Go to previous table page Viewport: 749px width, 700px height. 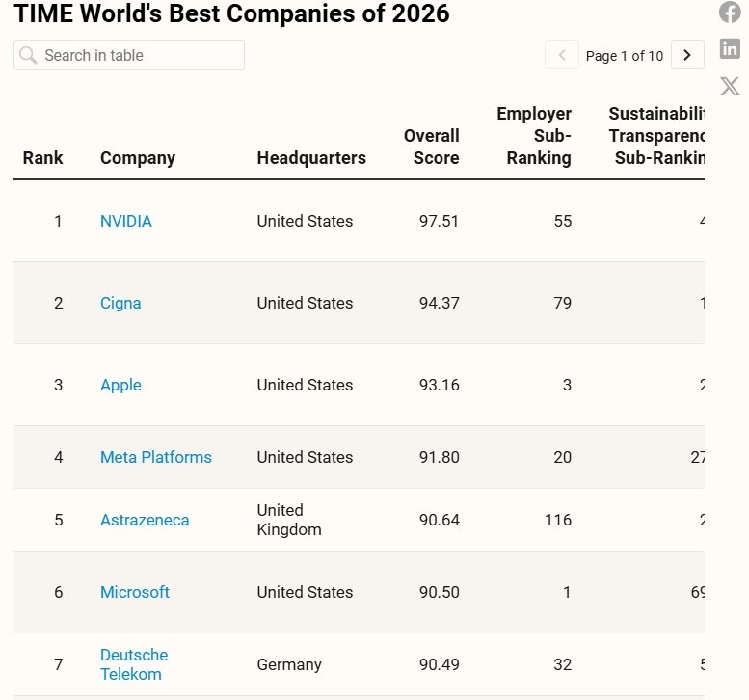(x=562, y=55)
